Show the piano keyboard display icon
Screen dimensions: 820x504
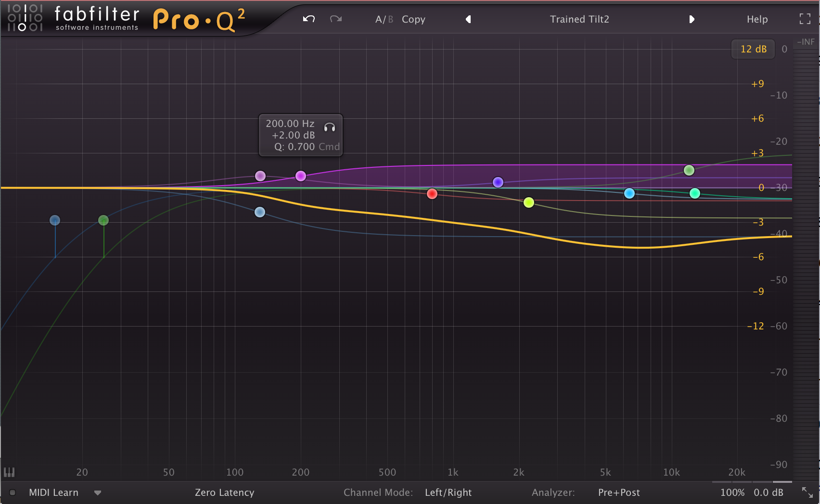[x=9, y=472]
